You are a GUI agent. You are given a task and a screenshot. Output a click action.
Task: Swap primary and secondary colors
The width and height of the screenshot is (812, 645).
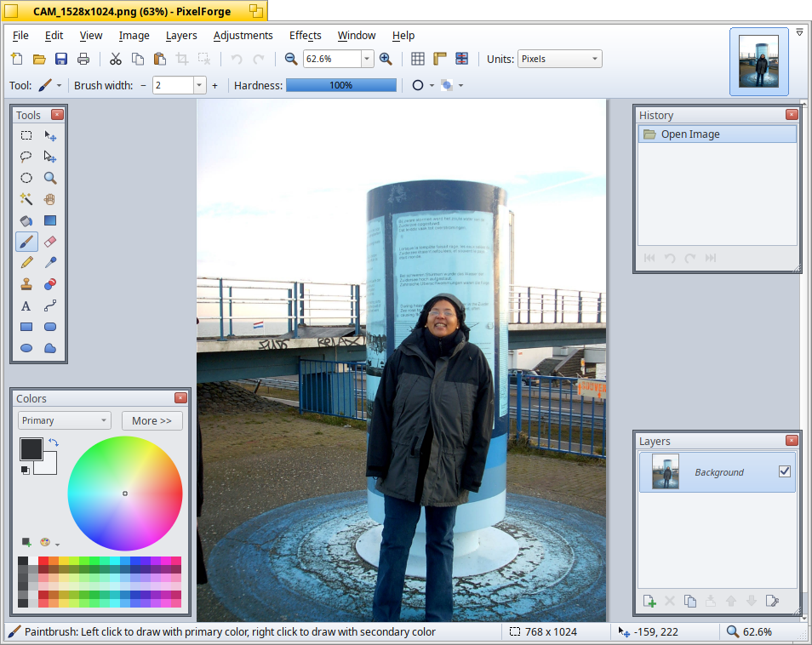pos(54,442)
